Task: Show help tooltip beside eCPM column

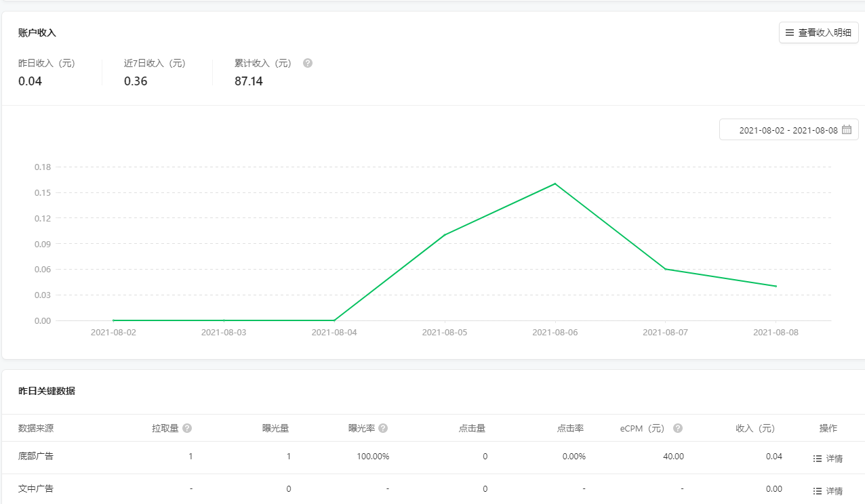Action: [678, 428]
